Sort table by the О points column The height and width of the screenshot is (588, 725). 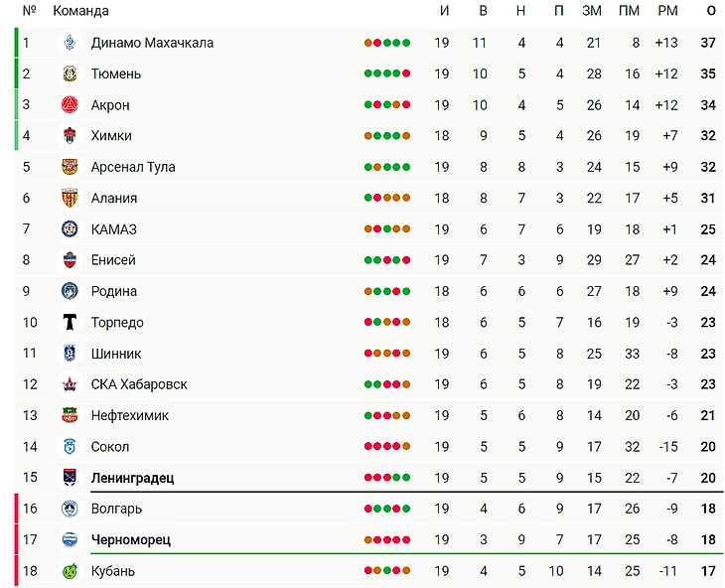point(711,11)
